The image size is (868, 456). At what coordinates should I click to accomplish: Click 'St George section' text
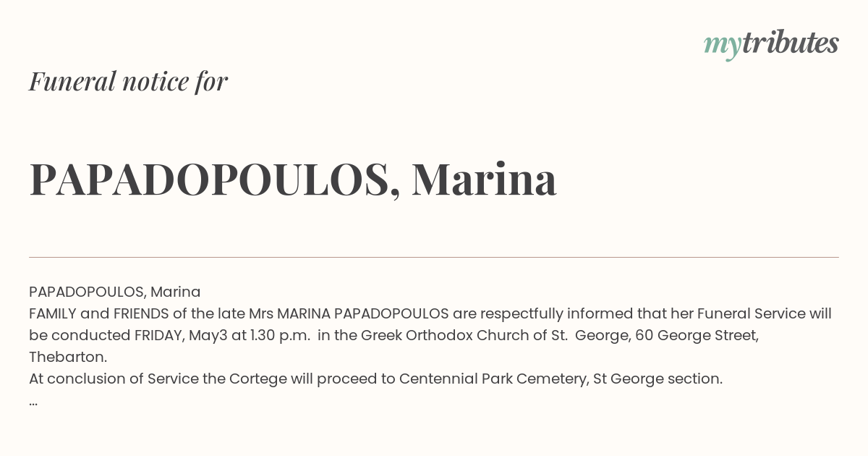click(x=656, y=379)
